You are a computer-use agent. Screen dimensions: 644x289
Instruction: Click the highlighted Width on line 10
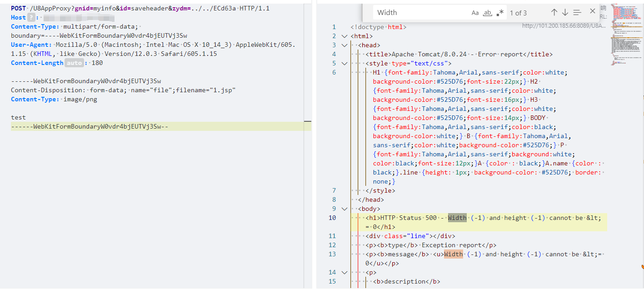pos(457,218)
